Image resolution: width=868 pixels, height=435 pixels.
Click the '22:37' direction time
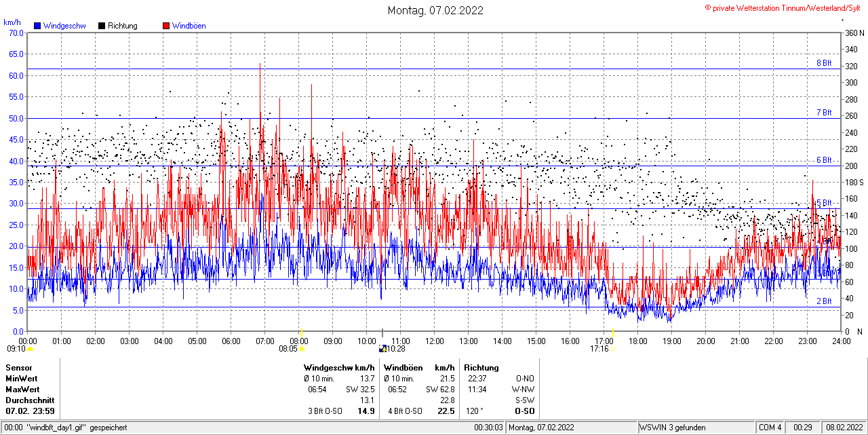(477, 378)
